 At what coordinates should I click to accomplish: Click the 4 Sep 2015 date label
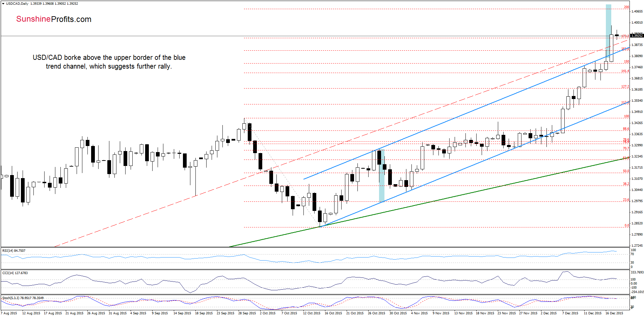(x=138, y=313)
